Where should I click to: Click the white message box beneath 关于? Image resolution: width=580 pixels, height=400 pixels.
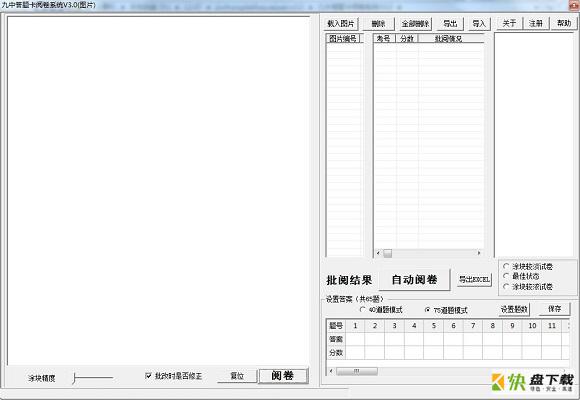point(534,144)
